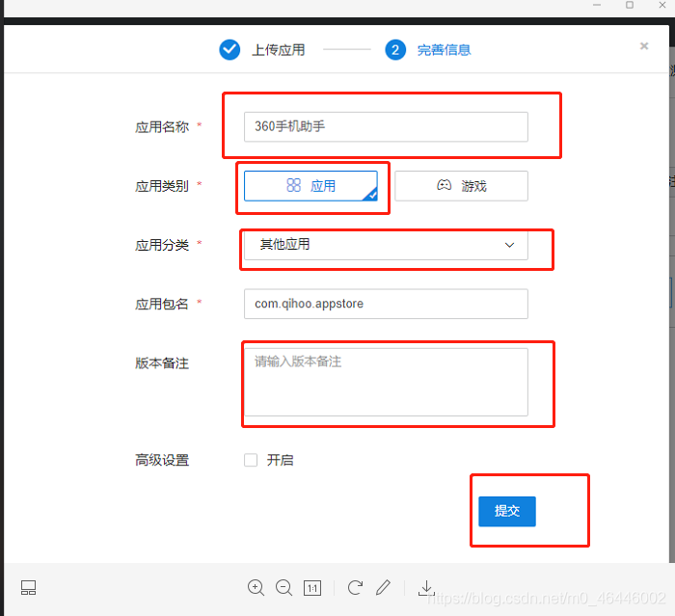Screen dimensions: 675x616
Task: Click the 版本备注 text area
Action: pyautogui.click(x=386, y=383)
